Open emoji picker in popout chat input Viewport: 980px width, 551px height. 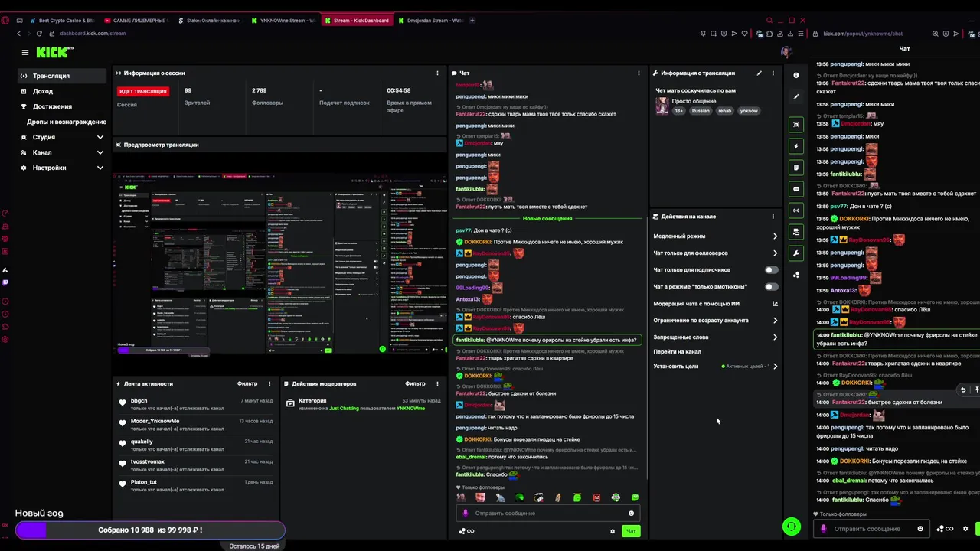pyautogui.click(x=920, y=528)
